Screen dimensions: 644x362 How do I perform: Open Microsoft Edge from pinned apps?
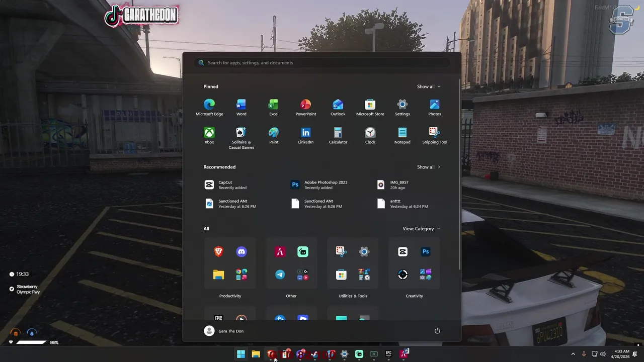pyautogui.click(x=209, y=108)
